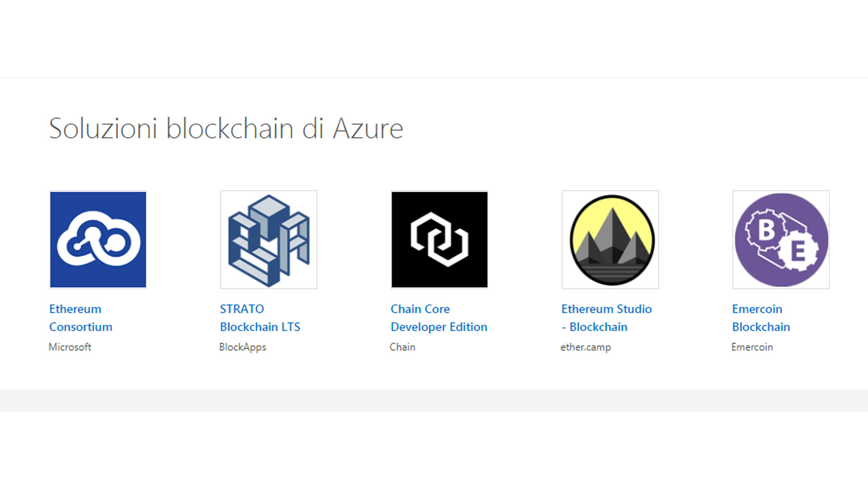Image resolution: width=868 pixels, height=488 pixels.
Task: Click the gray footer band
Action: pyautogui.click(x=434, y=401)
